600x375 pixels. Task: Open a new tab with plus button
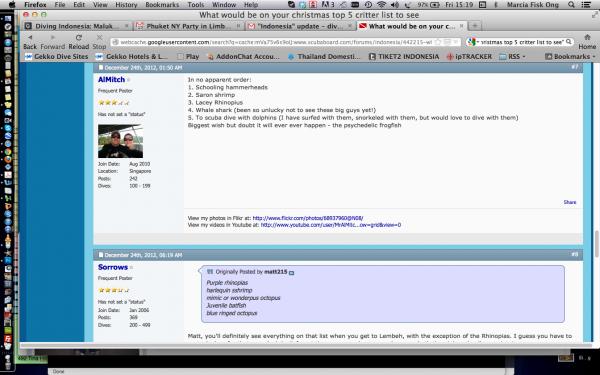474,26
